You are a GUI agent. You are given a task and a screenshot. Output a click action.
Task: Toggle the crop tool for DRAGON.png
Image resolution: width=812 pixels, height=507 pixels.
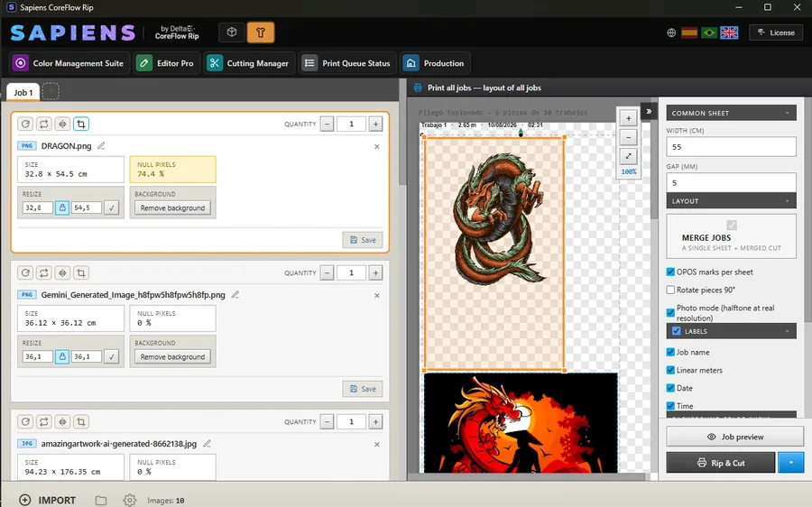81,124
